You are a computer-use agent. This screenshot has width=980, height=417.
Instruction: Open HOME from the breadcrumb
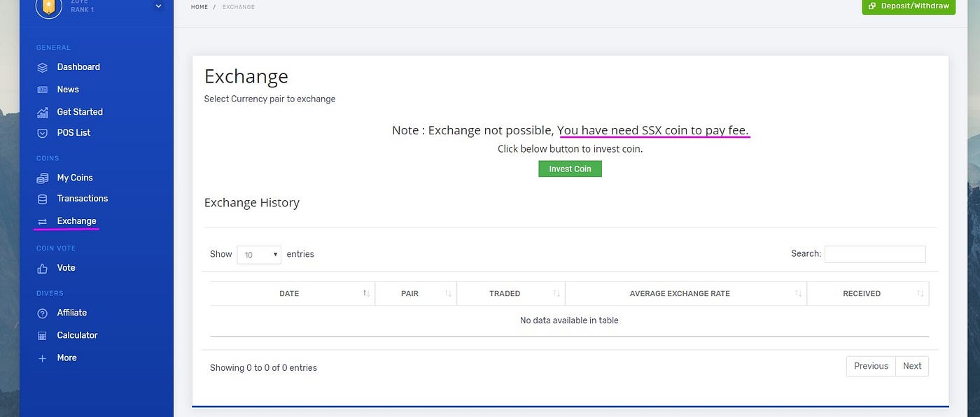[x=199, y=6]
